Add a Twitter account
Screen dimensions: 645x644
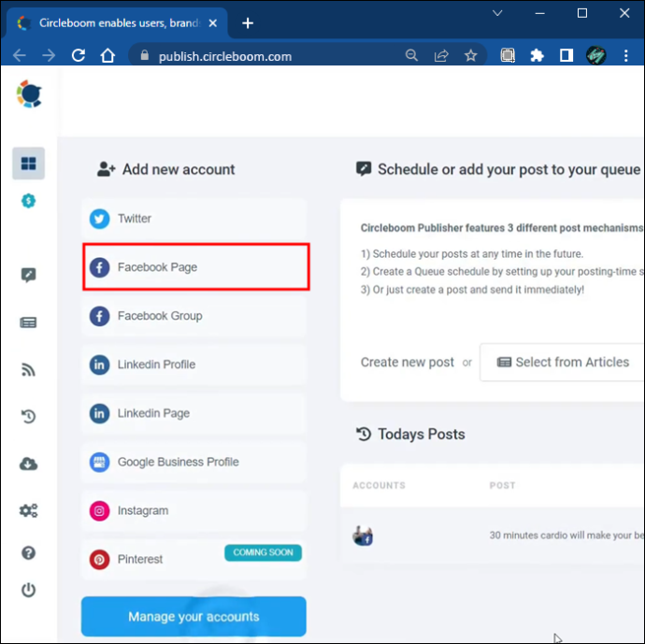tap(193, 219)
